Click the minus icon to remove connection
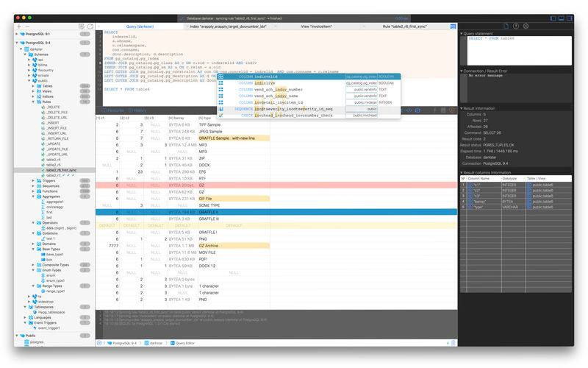The image size is (588, 368). [27, 26]
